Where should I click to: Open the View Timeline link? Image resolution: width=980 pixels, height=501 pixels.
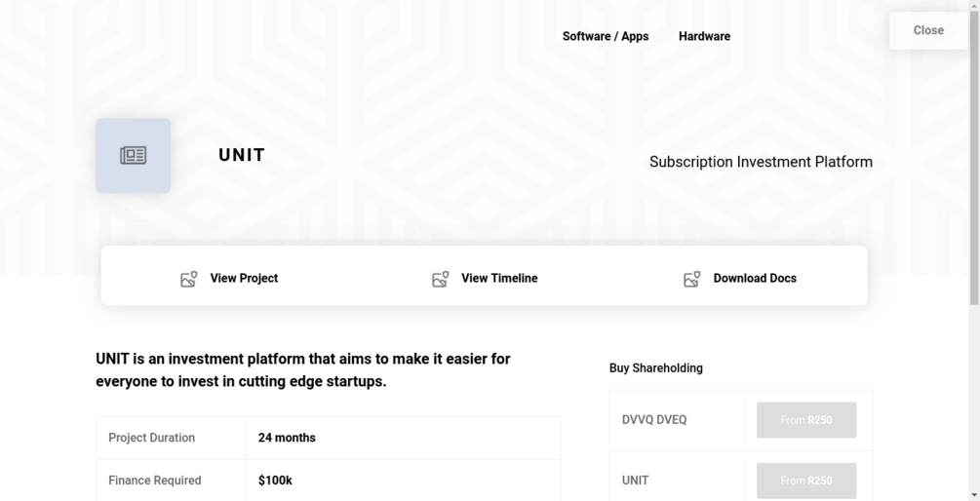pyautogui.click(x=499, y=279)
